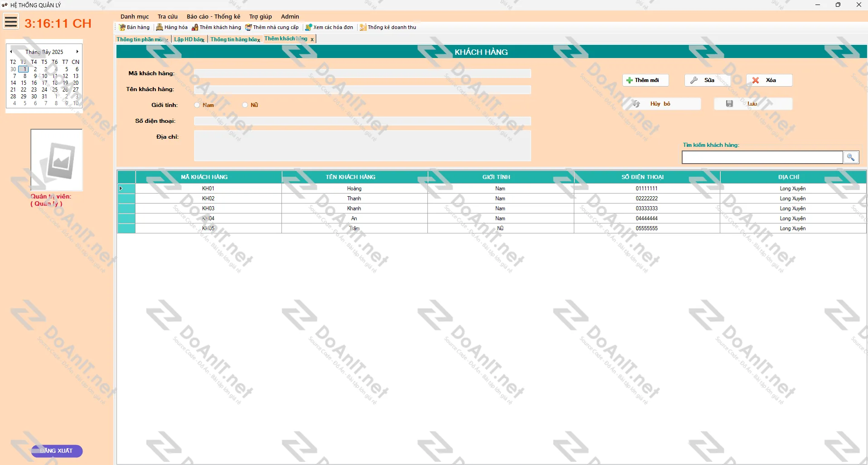The width and height of the screenshot is (868, 465).
Task: Select the Nữ gender radio button
Action: (245, 105)
